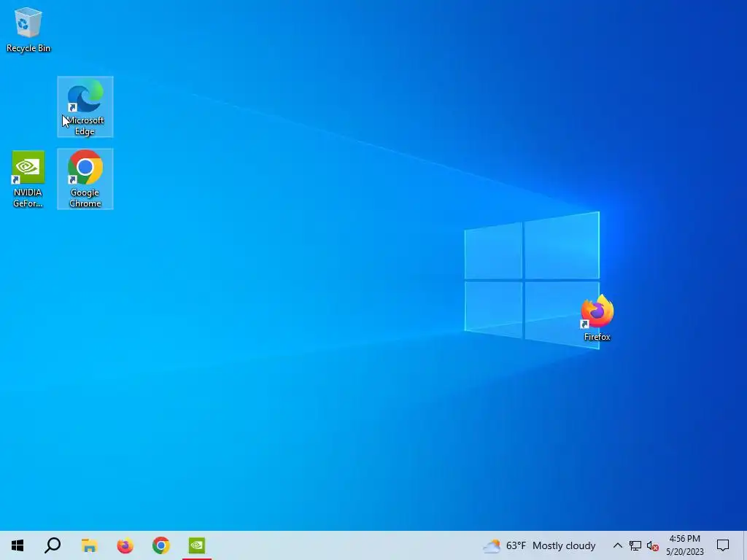The height and width of the screenshot is (560, 747).
Task: Open the clock showing 4:56 PM
Action: pyautogui.click(x=684, y=545)
